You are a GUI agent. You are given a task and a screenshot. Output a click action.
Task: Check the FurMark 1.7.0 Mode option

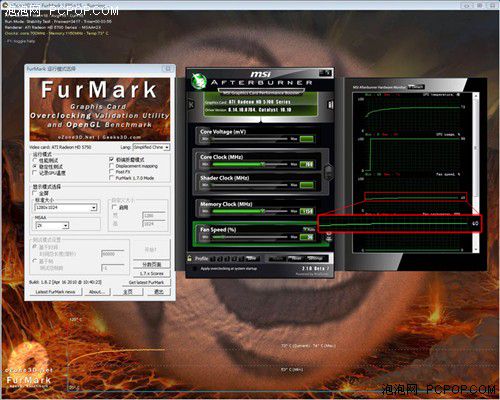click(x=112, y=178)
